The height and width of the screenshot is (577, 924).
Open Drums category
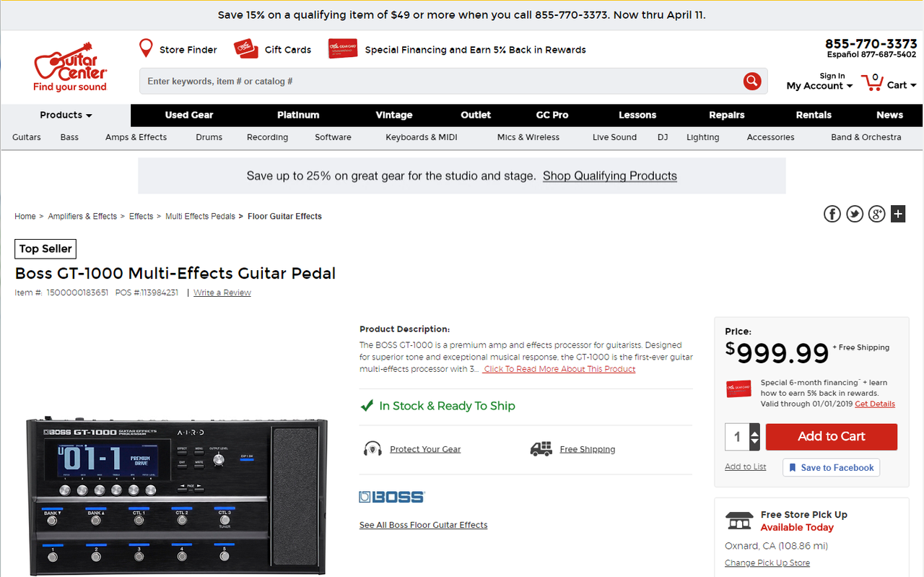click(x=209, y=137)
